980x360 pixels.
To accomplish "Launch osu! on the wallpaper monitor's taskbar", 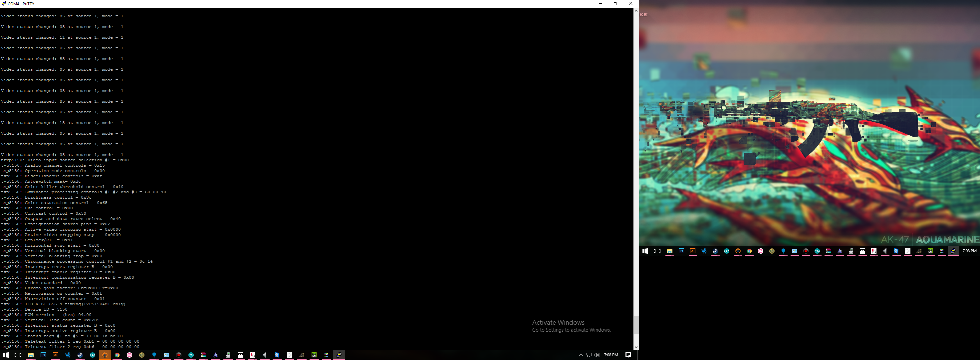I will point(761,251).
